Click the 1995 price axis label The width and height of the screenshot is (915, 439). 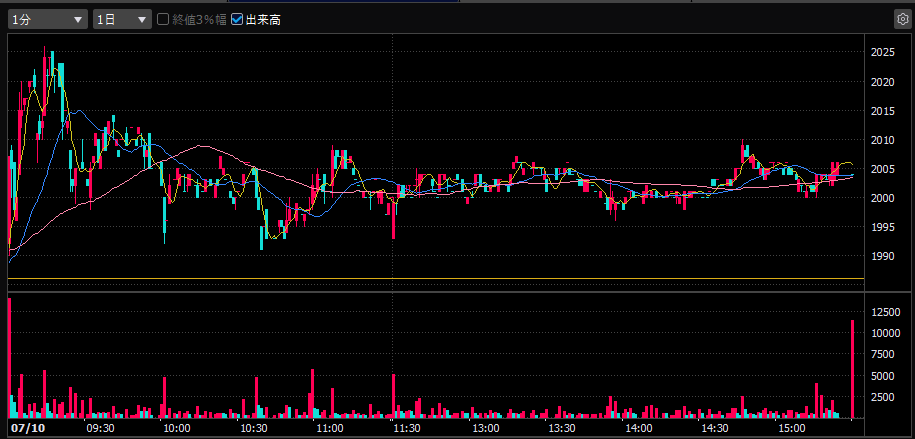(x=882, y=227)
